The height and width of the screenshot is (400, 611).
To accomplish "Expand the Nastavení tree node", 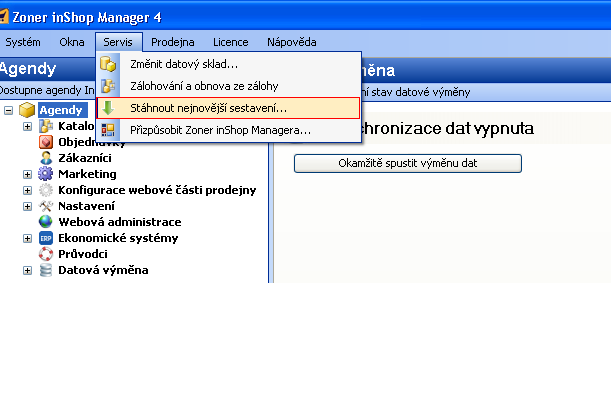I will (27, 206).
